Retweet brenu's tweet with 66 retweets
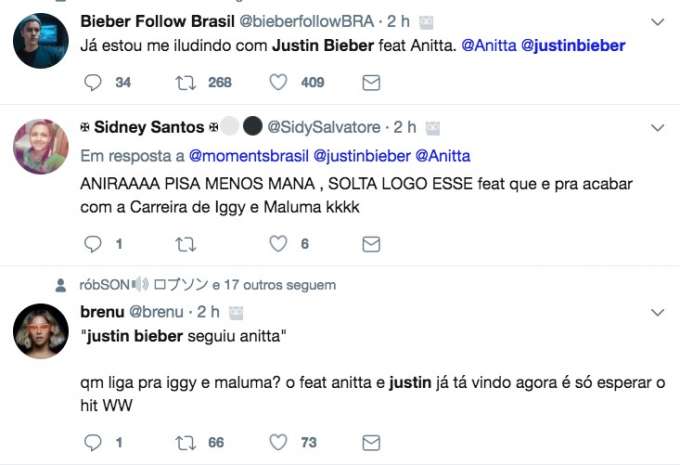Viewport: 680px width, 465px height. pos(185,442)
